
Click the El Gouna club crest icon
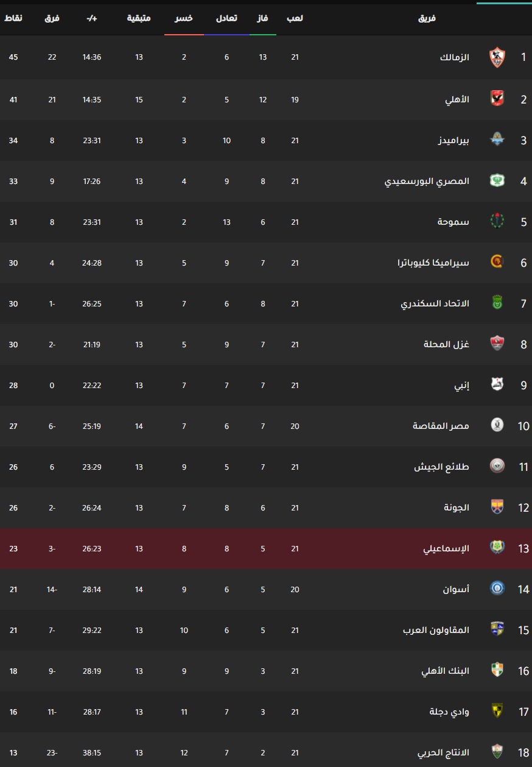point(497,507)
